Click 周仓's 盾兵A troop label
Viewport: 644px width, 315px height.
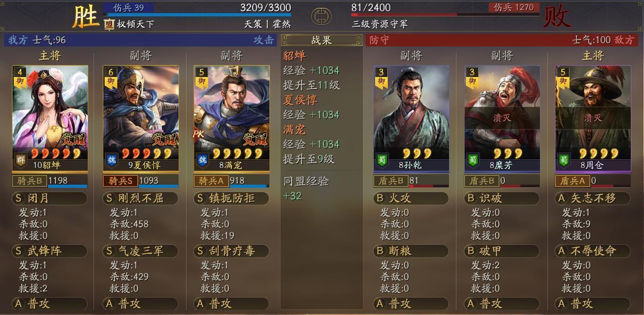point(572,180)
